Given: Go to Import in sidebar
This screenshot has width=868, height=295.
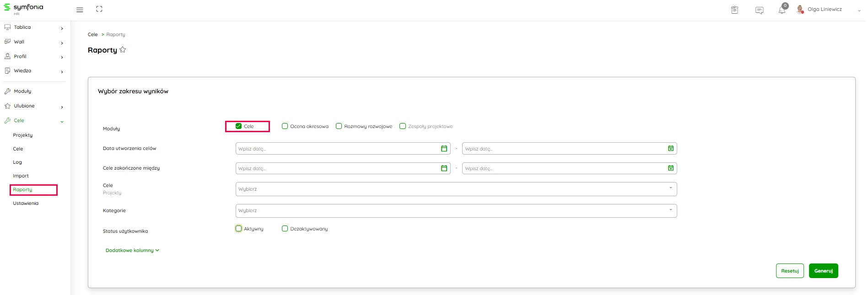Looking at the screenshot, I should pos(21,176).
